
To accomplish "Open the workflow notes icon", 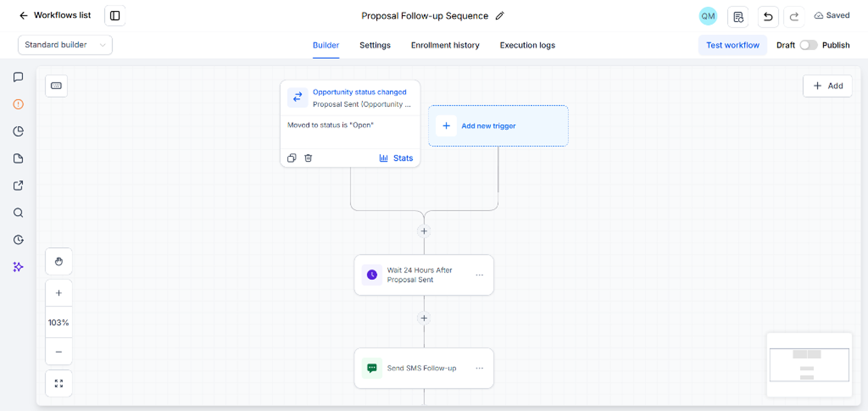I will [738, 17].
